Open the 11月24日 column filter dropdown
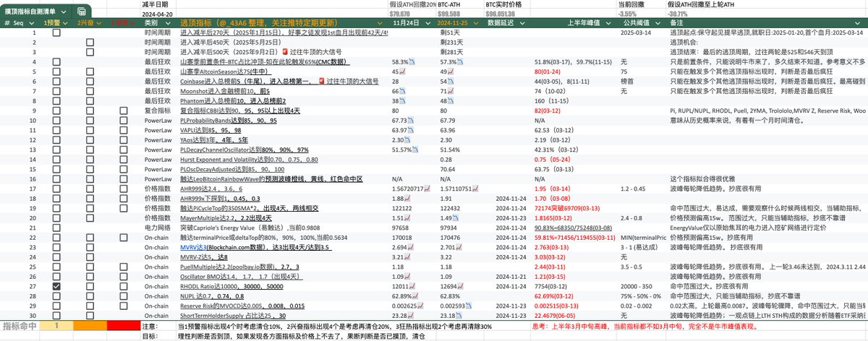This screenshot has height=341, width=868. tap(429, 23)
